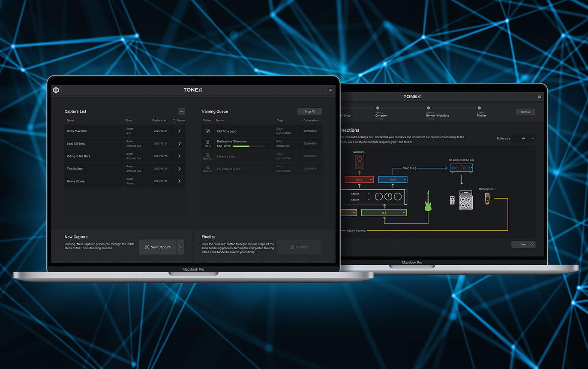Move Heavy Stomp to training queue

pyautogui.click(x=179, y=181)
